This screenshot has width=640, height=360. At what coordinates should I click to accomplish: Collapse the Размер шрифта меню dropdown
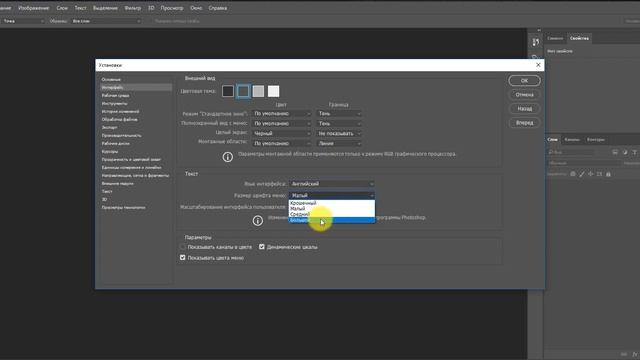pyautogui.click(x=331, y=196)
